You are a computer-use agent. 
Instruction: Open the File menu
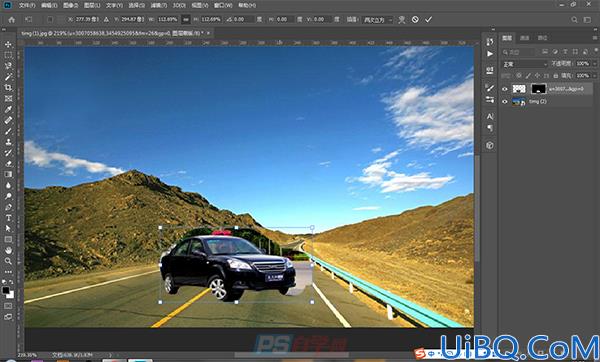[x=27, y=5]
